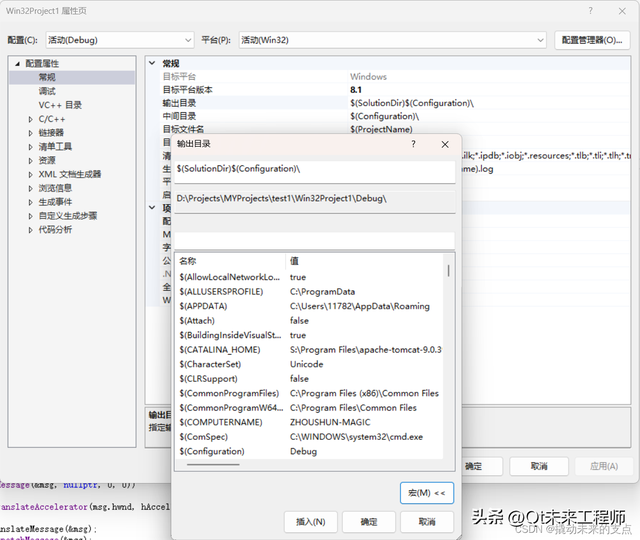Screen dimensions: 640x540
Task: Click the 配置管理器(O)... button
Action: tap(592, 40)
